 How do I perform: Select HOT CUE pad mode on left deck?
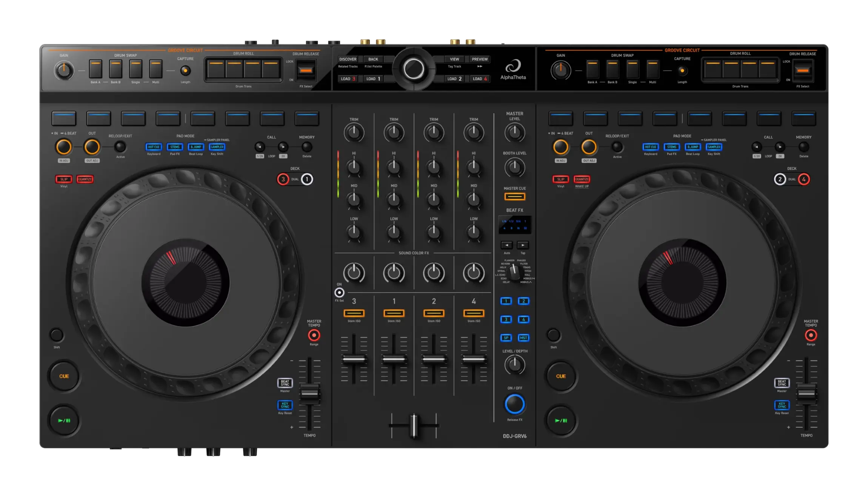(x=154, y=147)
